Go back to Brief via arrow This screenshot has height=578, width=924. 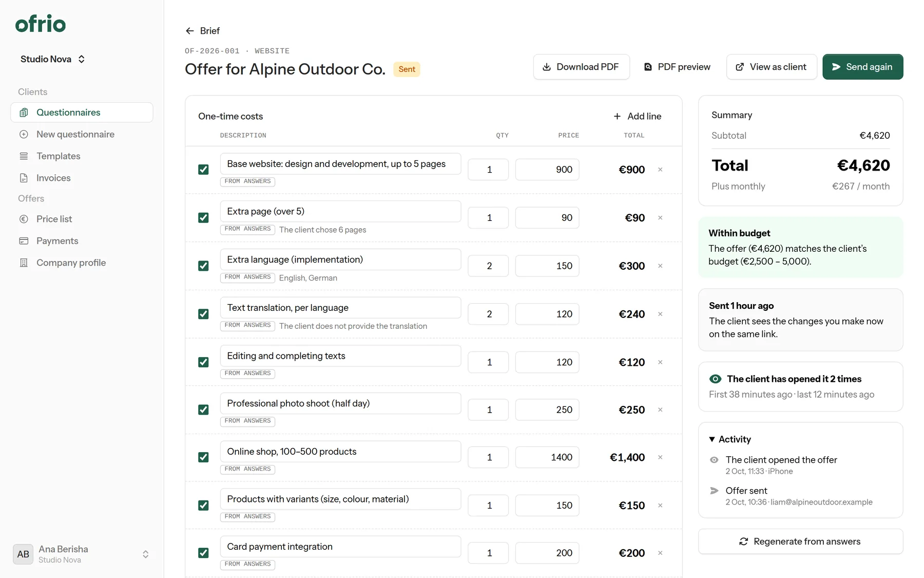pyautogui.click(x=202, y=31)
